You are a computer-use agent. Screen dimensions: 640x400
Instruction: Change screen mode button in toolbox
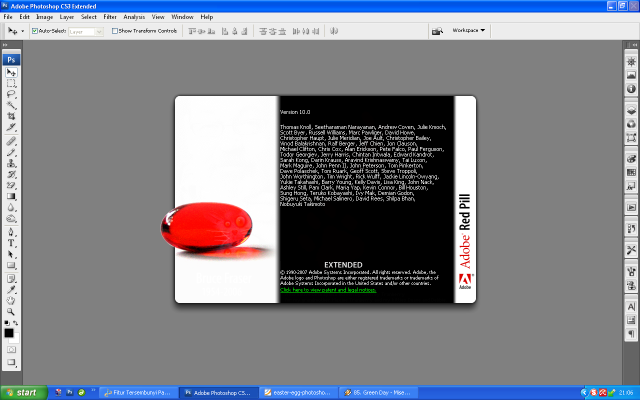point(11,362)
